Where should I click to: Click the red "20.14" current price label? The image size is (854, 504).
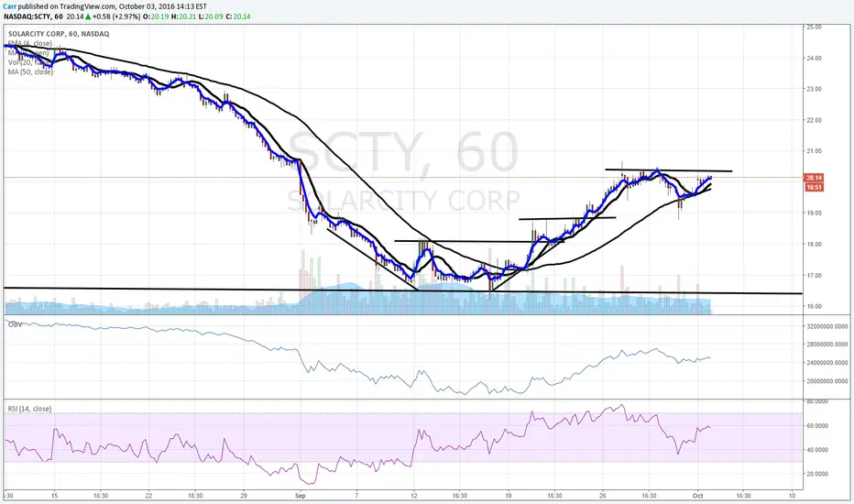[x=814, y=178]
